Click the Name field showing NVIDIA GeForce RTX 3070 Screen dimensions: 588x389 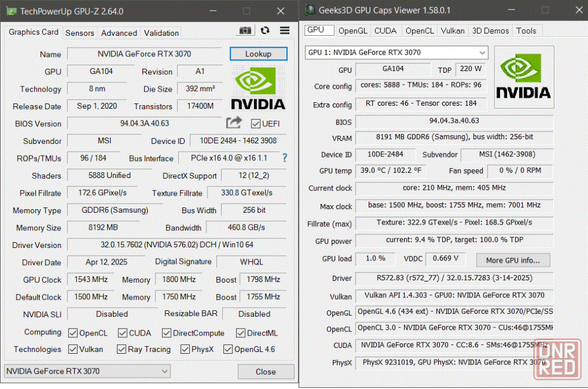click(145, 54)
